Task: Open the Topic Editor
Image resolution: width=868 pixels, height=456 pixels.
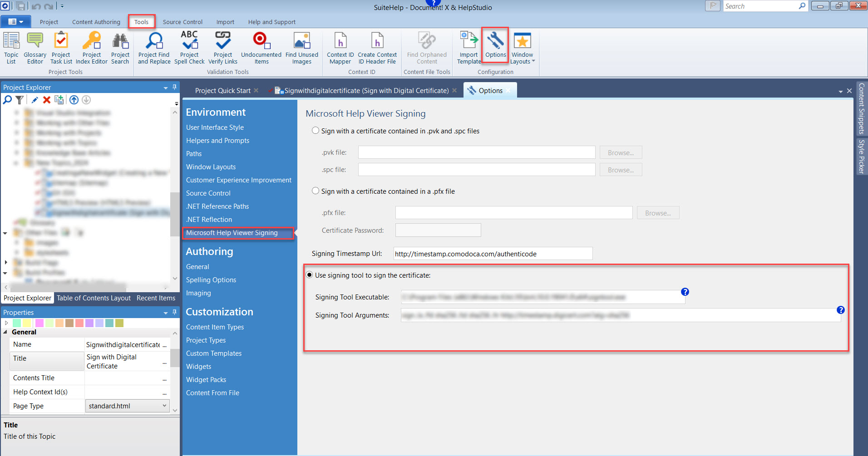Action: [11, 47]
